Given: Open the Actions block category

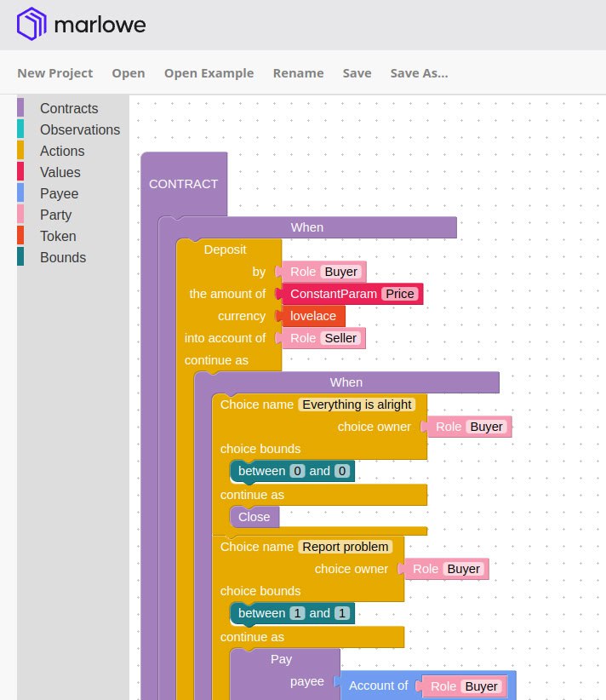Looking at the screenshot, I should coord(62,151).
